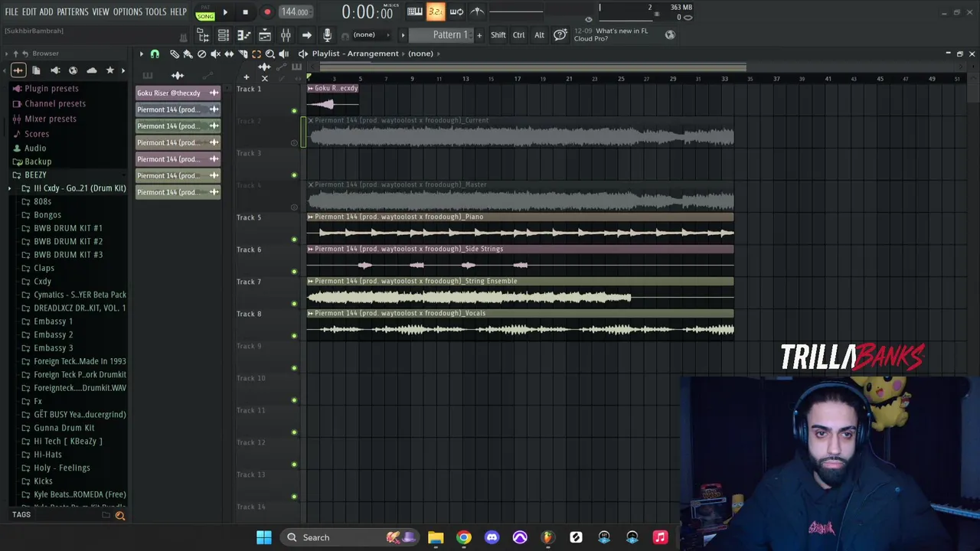Screen dimensions: 980x551
Task: Select the Zoom magnifier tool in playlist
Action: coord(269,54)
